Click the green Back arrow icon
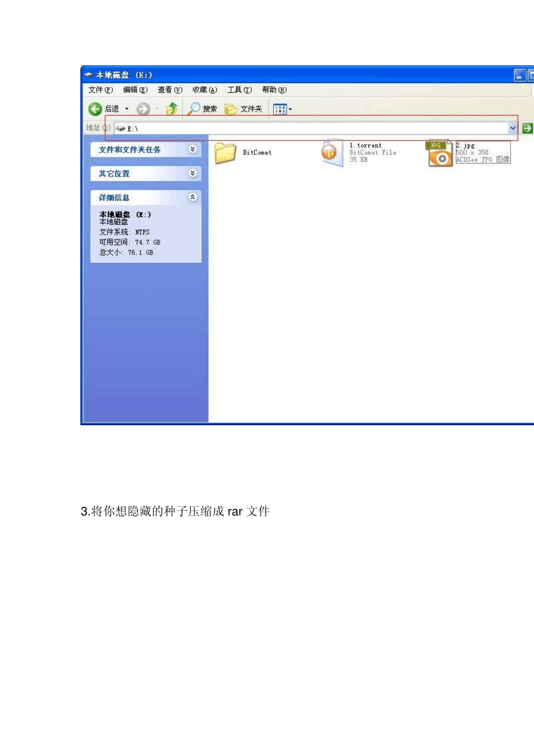534x756 pixels. [95, 109]
